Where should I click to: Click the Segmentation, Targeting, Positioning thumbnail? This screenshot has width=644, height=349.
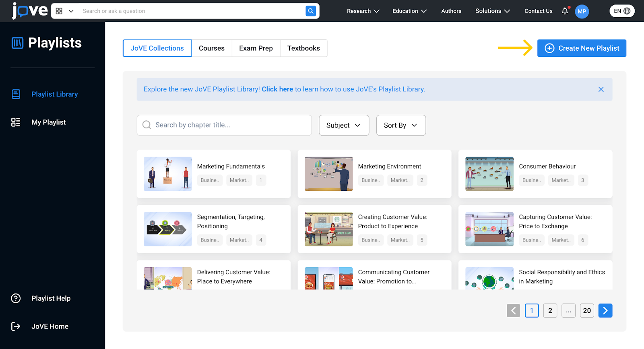tap(168, 229)
